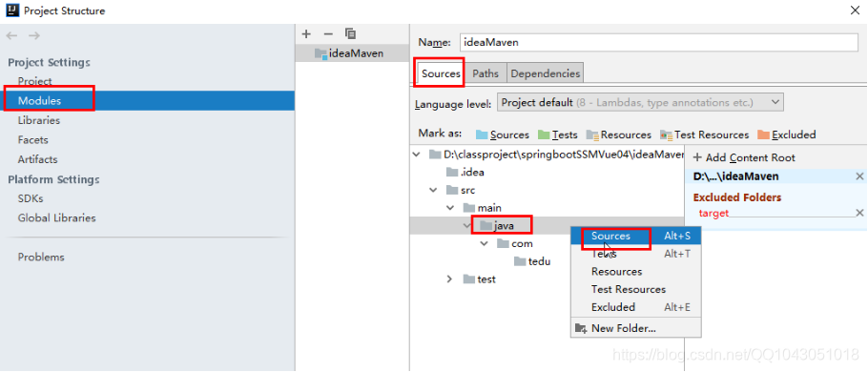Click the add module plus icon
The width and height of the screenshot is (868, 372).
pyautogui.click(x=306, y=34)
